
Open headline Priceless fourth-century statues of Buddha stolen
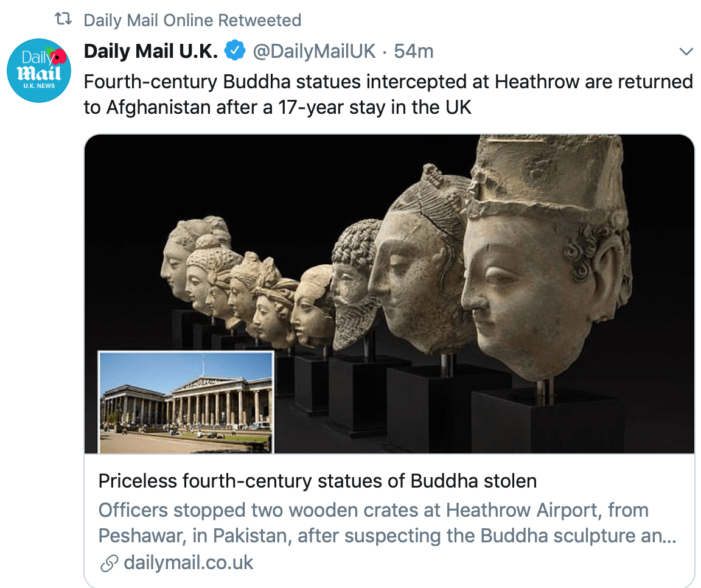point(318,481)
